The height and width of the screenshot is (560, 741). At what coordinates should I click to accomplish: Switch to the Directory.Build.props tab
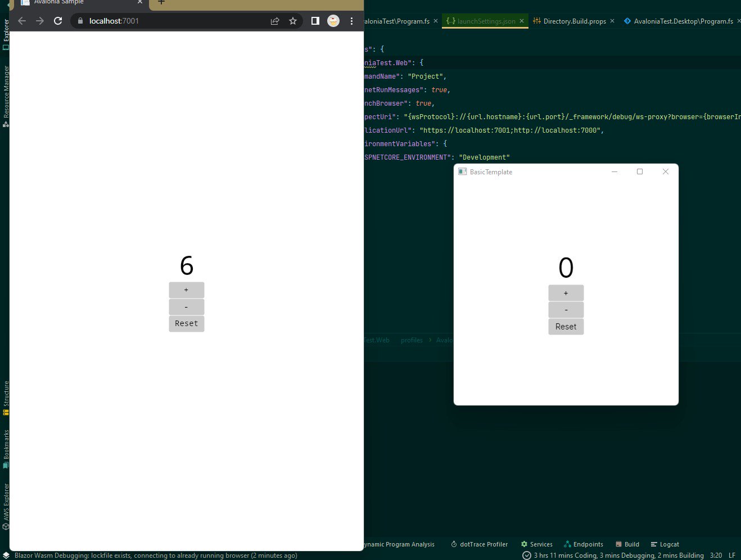(x=573, y=21)
